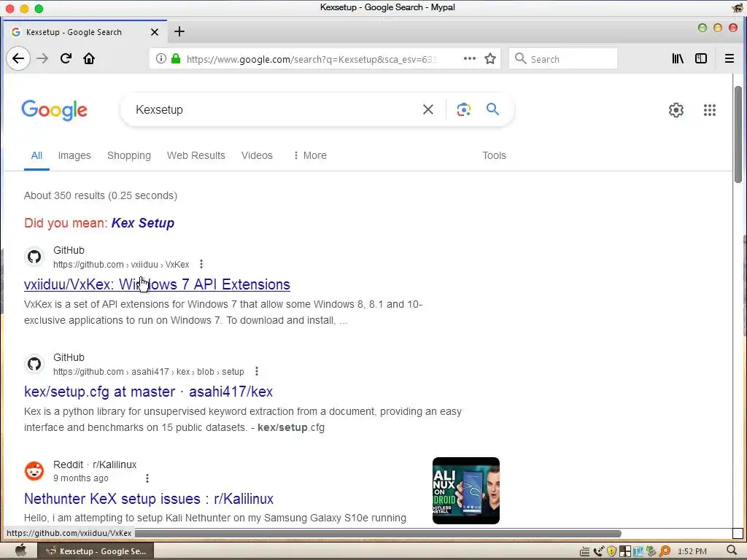Switch to the Images tab

[74, 155]
